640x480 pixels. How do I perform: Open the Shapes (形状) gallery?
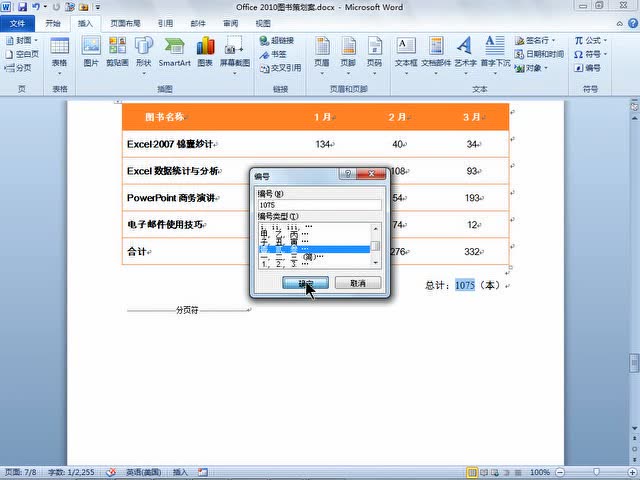(144, 56)
